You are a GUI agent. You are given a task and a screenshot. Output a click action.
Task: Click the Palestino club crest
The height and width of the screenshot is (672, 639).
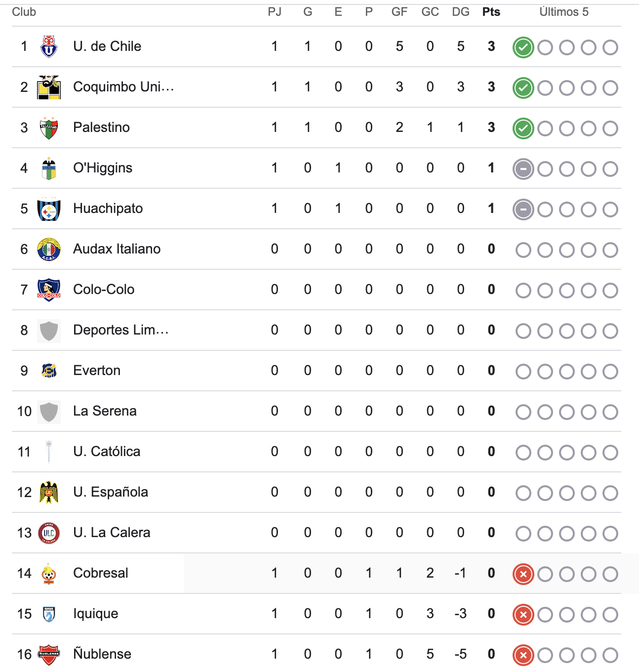coord(48,128)
